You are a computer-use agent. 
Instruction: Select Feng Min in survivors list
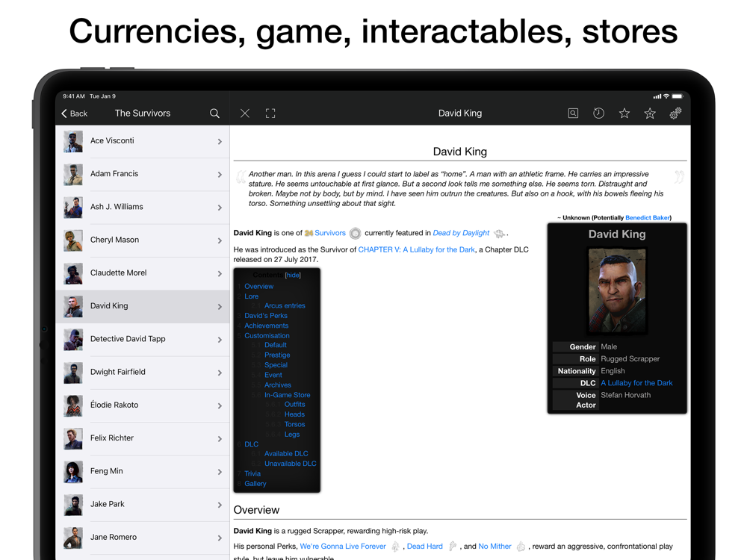[x=143, y=471]
